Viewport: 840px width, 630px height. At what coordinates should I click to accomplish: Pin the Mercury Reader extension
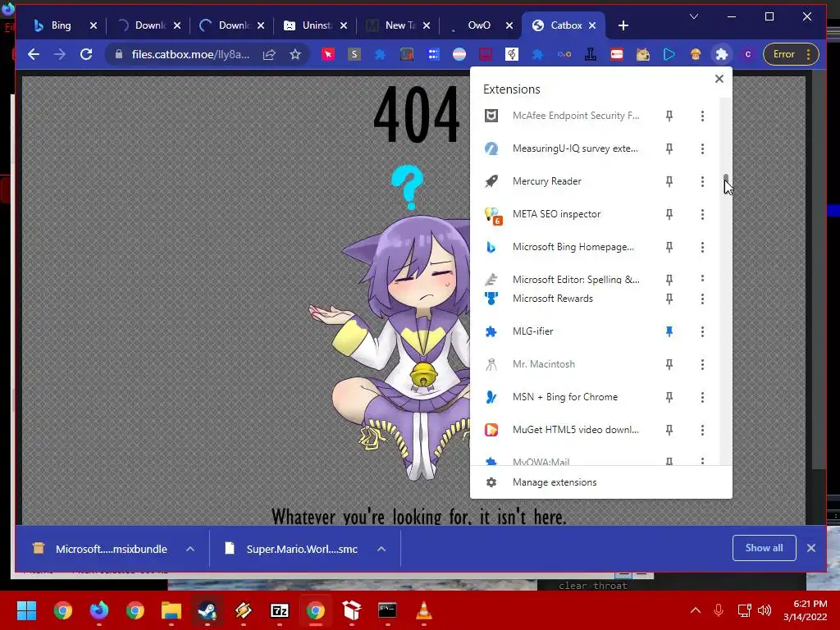pos(669,181)
